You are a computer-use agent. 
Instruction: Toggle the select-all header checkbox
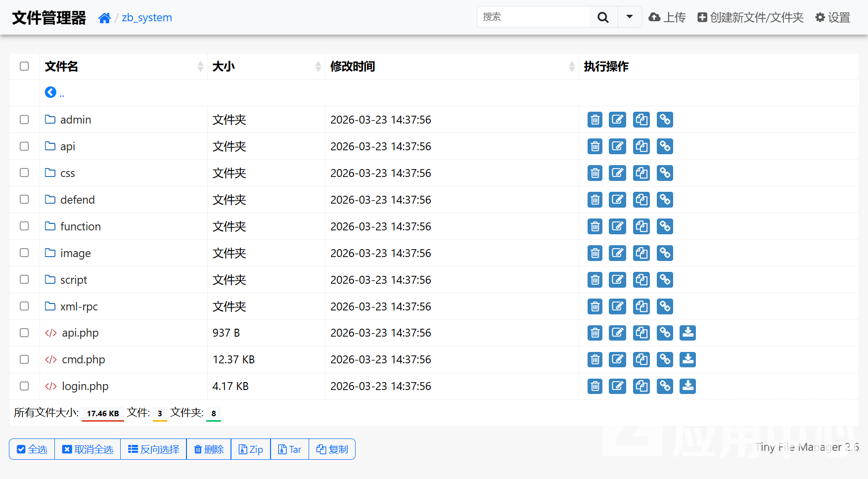[x=24, y=66]
